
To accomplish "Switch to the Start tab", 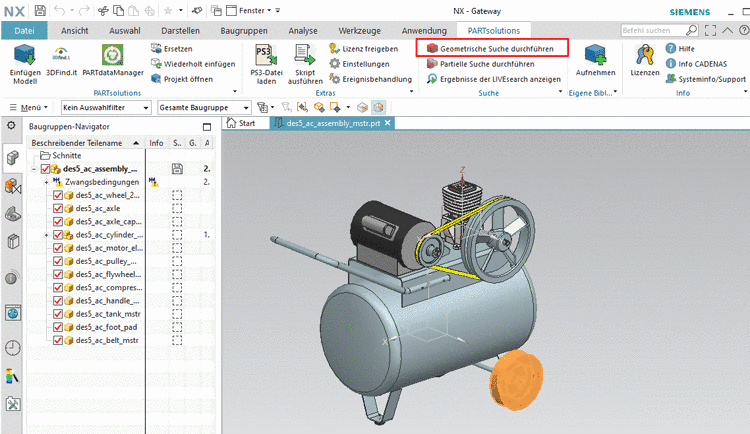I will (241, 123).
